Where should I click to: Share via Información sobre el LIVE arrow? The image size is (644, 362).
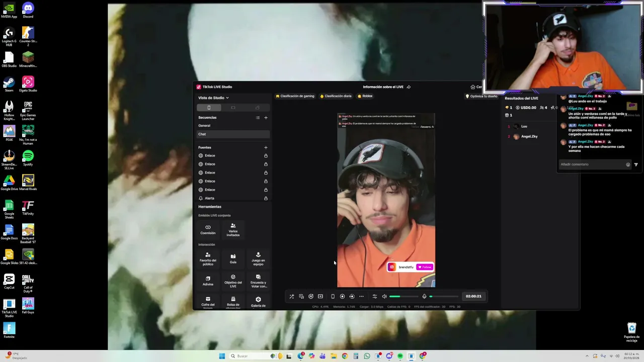point(409,87)
